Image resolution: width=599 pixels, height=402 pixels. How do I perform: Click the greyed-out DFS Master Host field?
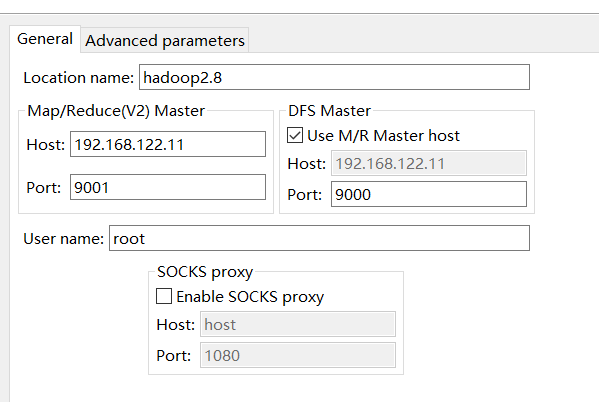pos(429,163)
